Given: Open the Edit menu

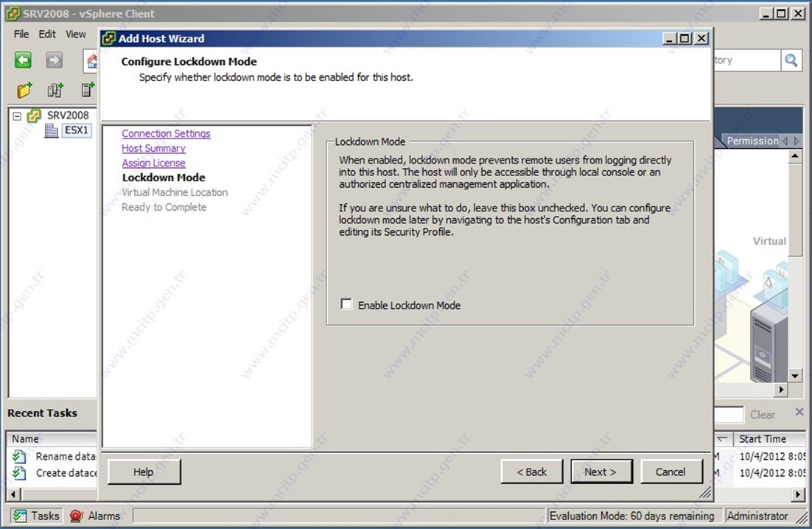Looking at the screenshot, I should point(47,34).
